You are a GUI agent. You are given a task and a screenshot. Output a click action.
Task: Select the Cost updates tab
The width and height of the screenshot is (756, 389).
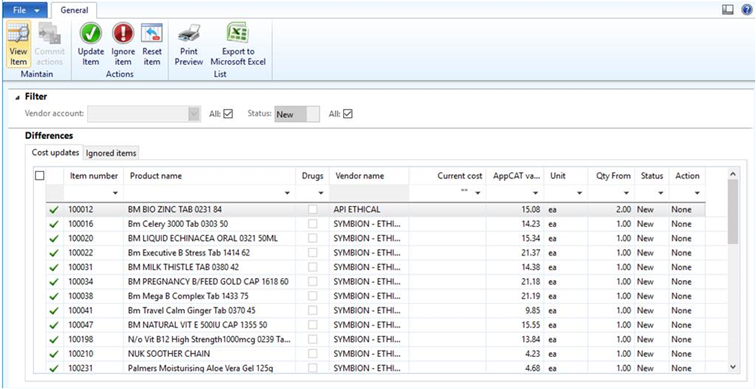(x=55, y=152)
